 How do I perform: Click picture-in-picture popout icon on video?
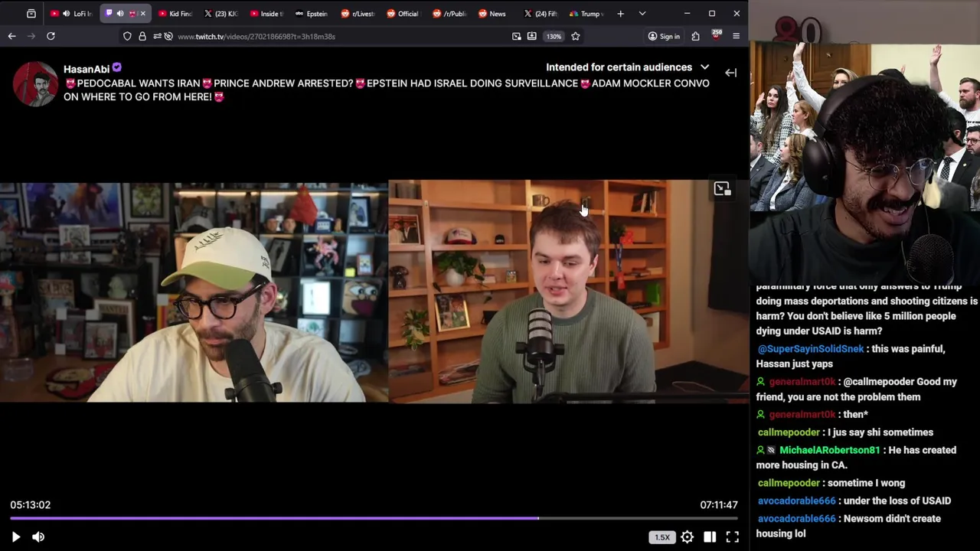tap(722, 189)
